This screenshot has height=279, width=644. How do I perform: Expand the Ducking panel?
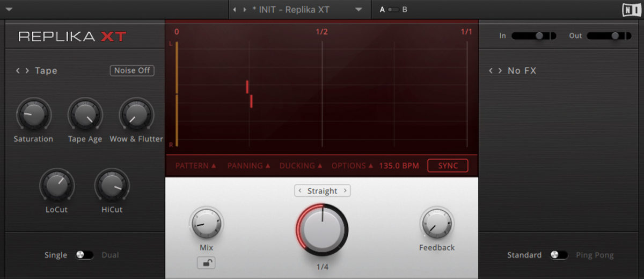(301, 166)
